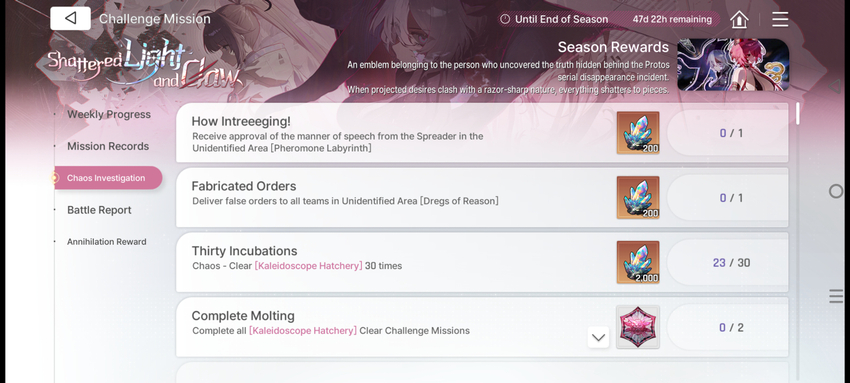The height and width of the screenshot is (383, 850).
Task: Tap the back arrow button
Action: [70, 18]
